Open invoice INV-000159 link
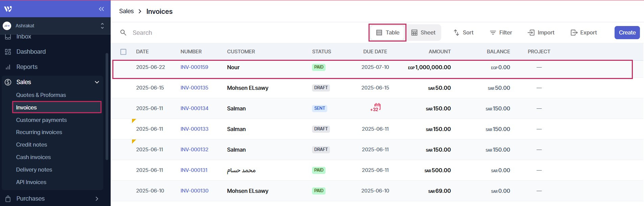The height and width of the screenshot is (206, 644). coord(194,67)
